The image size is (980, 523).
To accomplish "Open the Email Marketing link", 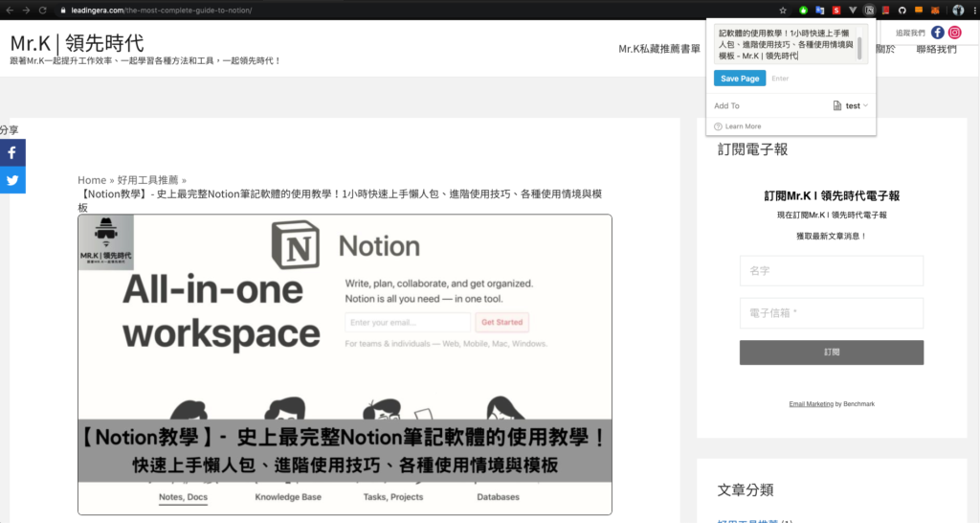I will 812,404.
